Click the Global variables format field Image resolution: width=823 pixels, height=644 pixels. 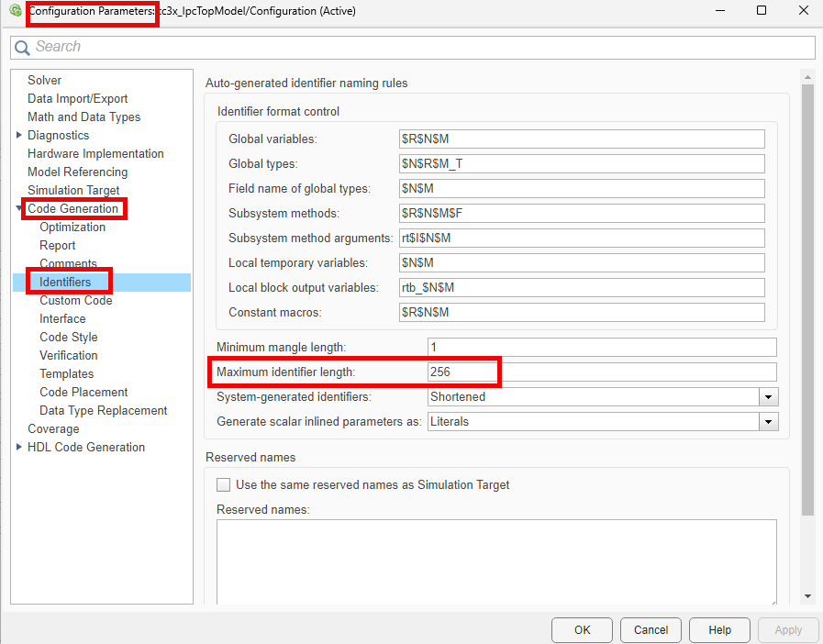pos(582,139)
